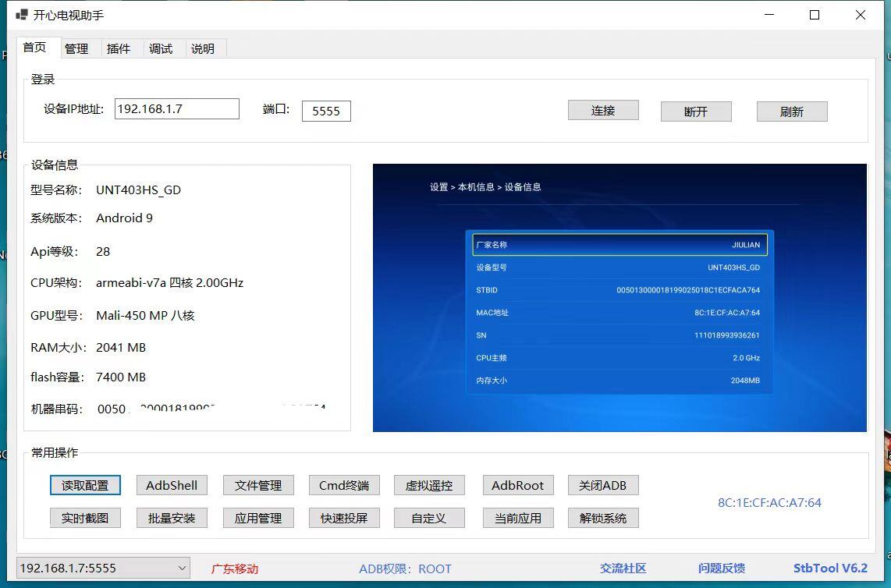Open the 调试 tab
The image size is (891, 588).
(161, 48)
